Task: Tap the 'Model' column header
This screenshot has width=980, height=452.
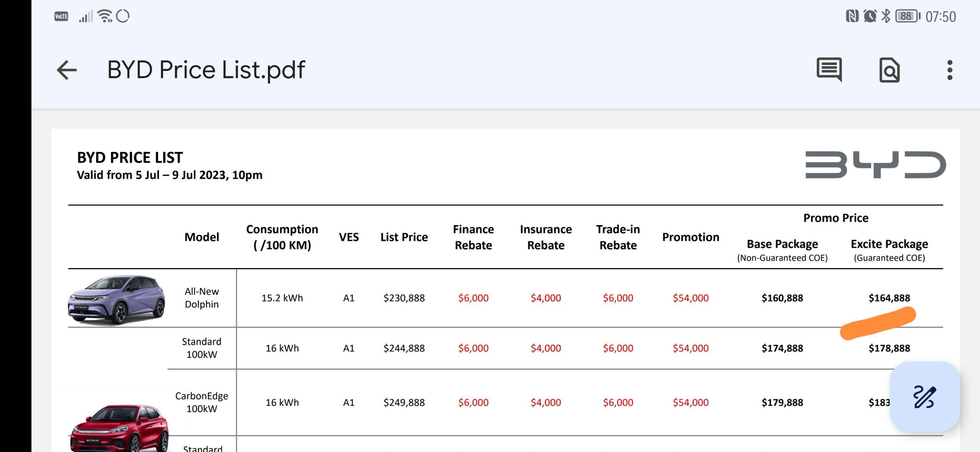Action: click(x=202, y=237)
